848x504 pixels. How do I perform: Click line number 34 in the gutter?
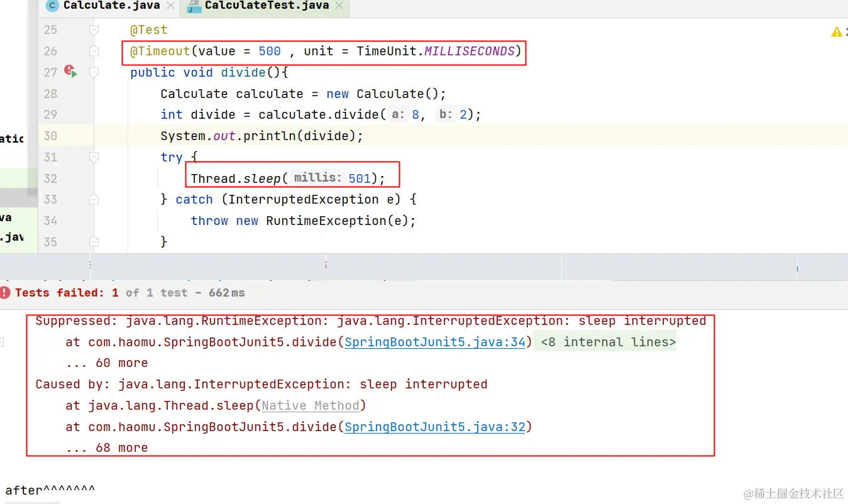point(50,221)
